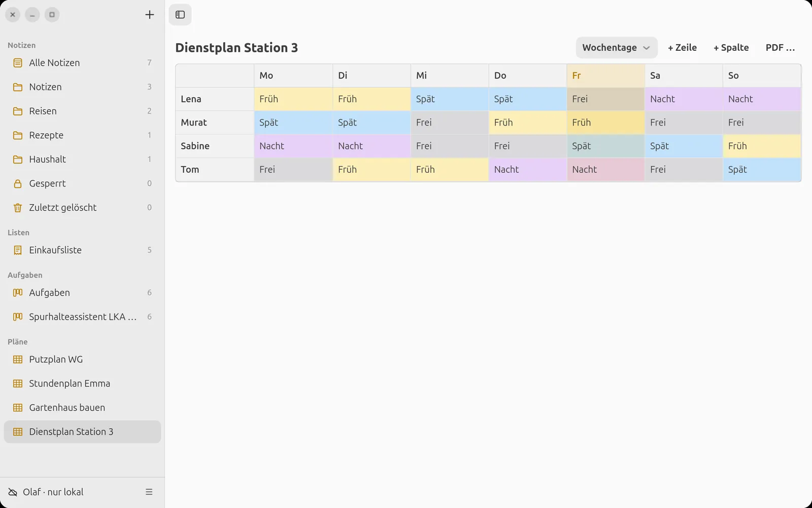Open Spurhalteassistent LKA board

(x=82, y=317)
